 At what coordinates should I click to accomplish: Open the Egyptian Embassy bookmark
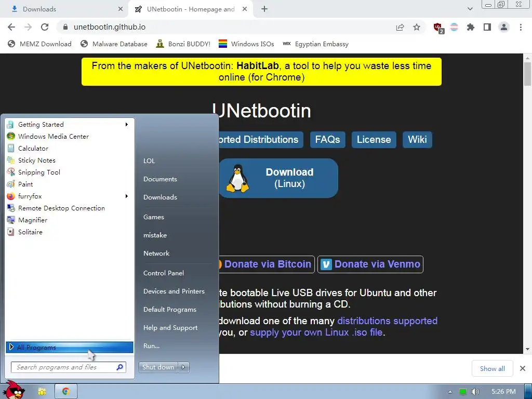click(315, 44)
